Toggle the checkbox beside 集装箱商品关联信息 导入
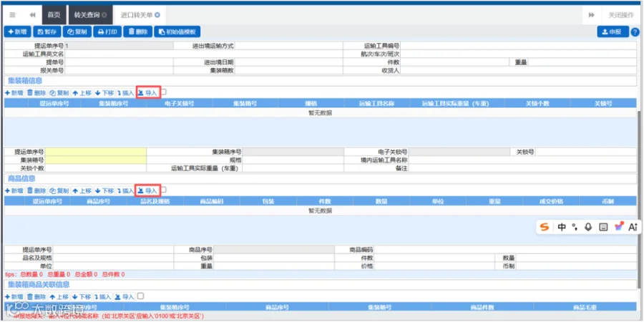The width and height of the screenshot is (644, 322). [x=140, y=296]
